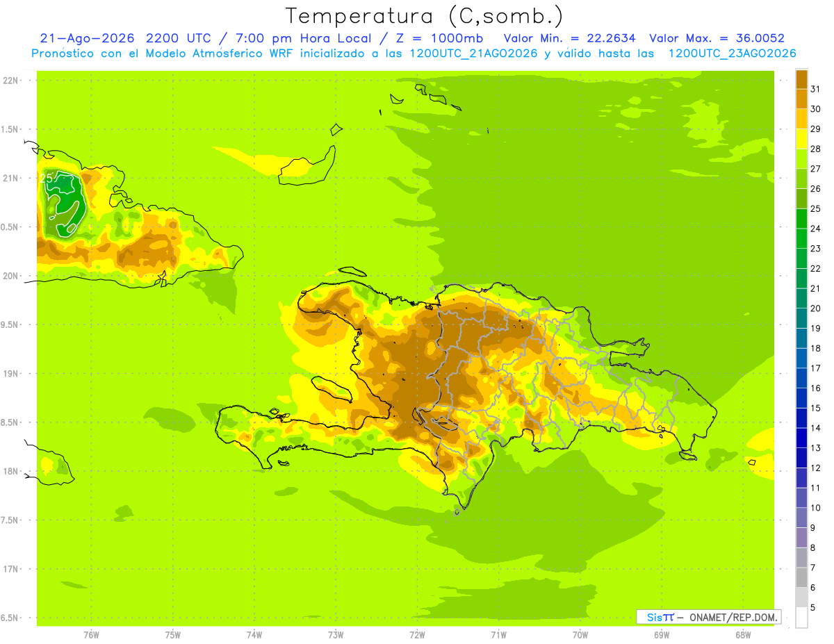Click the orange legend swatch between 30 and 31
This screenshot has height=644, width=834.
point(801,99)
